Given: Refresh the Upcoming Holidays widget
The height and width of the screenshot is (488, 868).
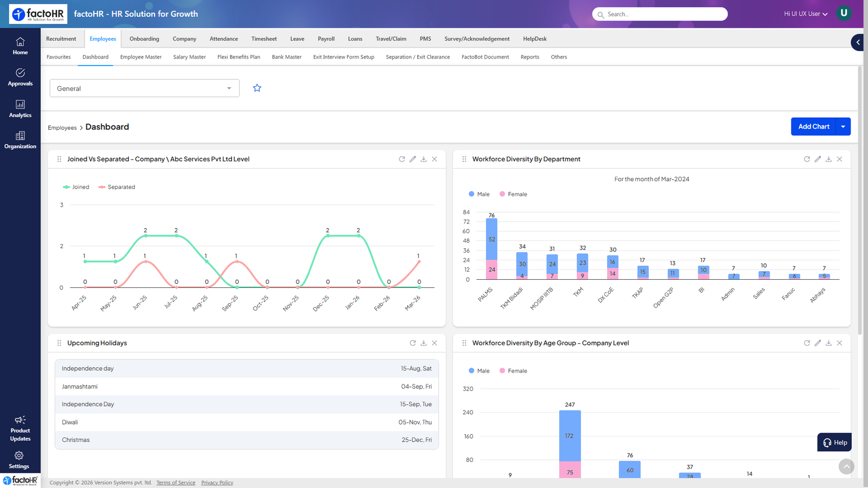Looking at the screenshot, I should 413,343.
